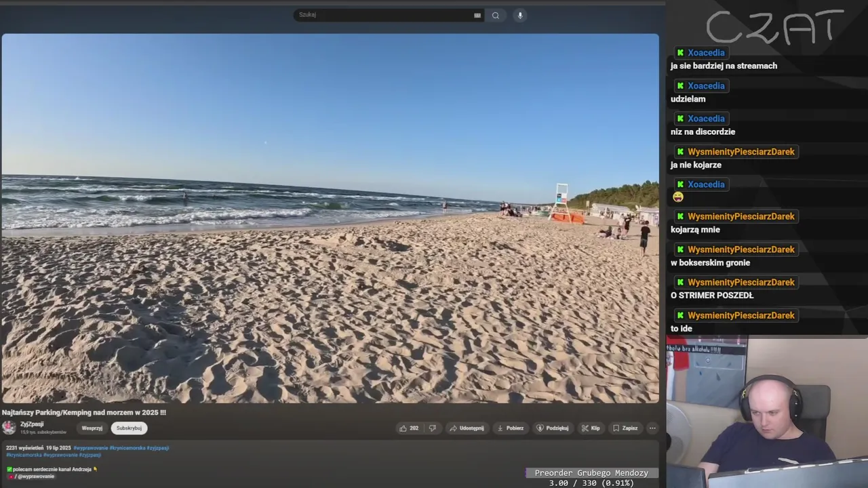The image size is (868, 488).
Task: Click the magnifier search button
Action: (496, 16)
